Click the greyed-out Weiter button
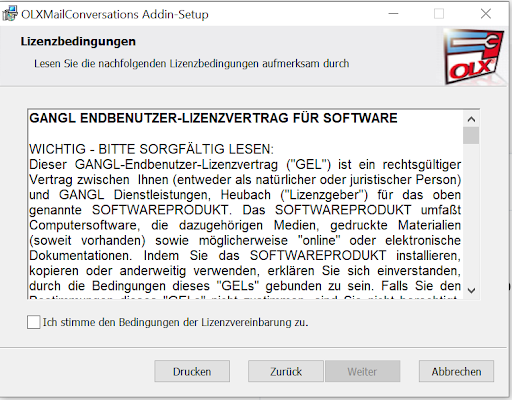 click(x=362, y=371)
